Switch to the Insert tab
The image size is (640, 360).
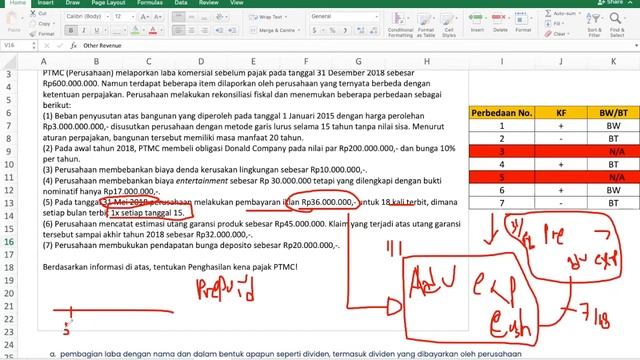pos(45,2)
